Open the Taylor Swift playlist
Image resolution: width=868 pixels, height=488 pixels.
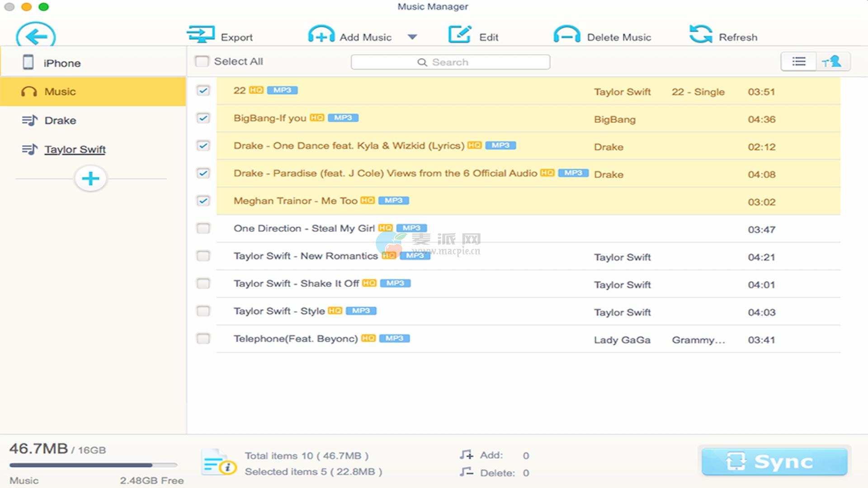tap(75, 150)
